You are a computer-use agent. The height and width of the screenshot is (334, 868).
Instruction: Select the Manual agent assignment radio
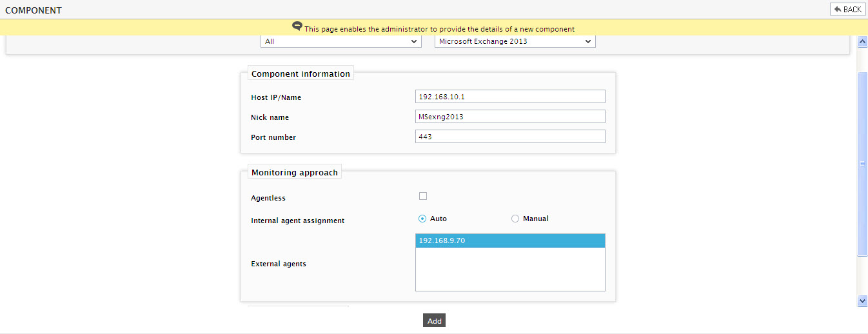(515, 219)
